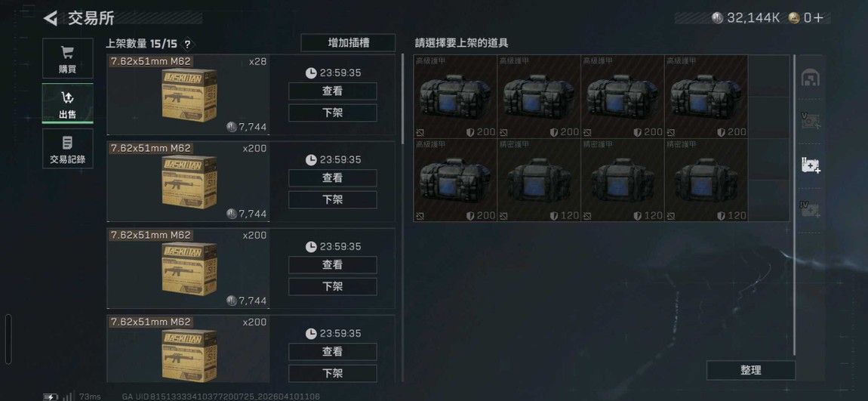The image size is (868, 401).
Task: Select the stash category icon at top of sidebar
Action: pyautogui.click(x=811, y=78)
